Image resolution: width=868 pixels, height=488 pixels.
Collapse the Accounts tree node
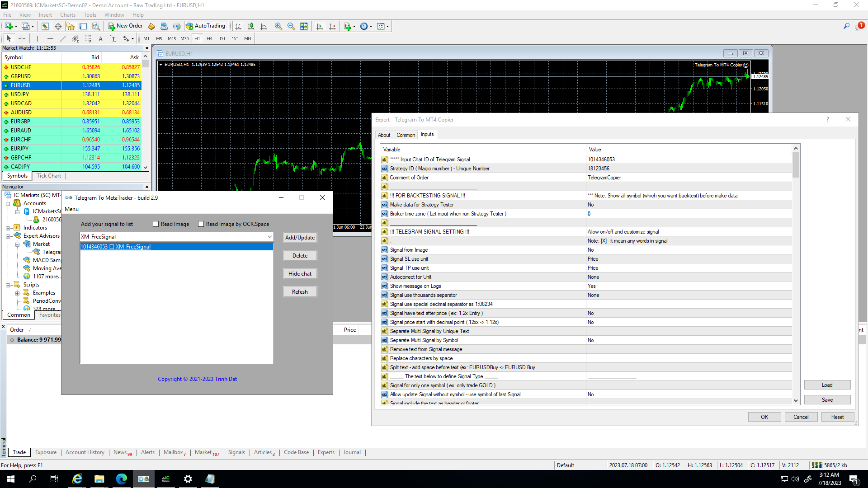8,203
